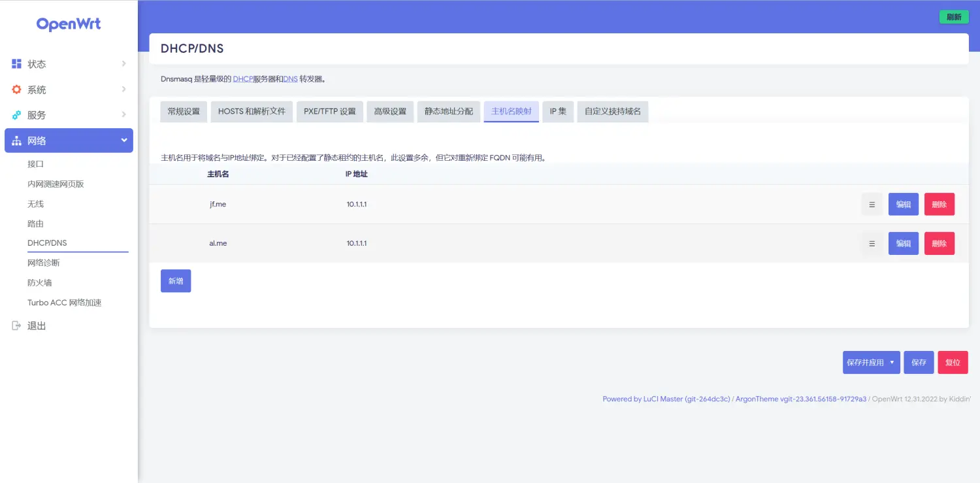Screen dimensions: 980x483
Task: Click the OpenWrt logo
Action: (68, 24)
